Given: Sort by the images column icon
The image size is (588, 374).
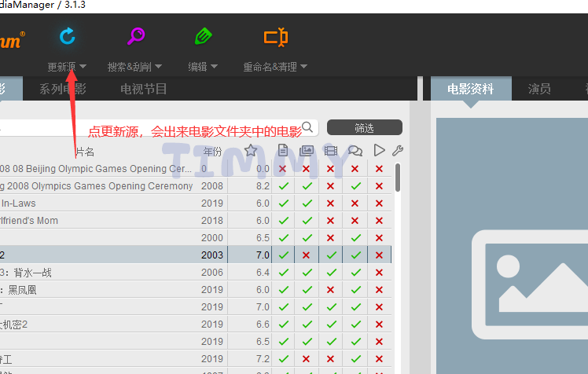Looking at the screenshot, I should 307,151.
